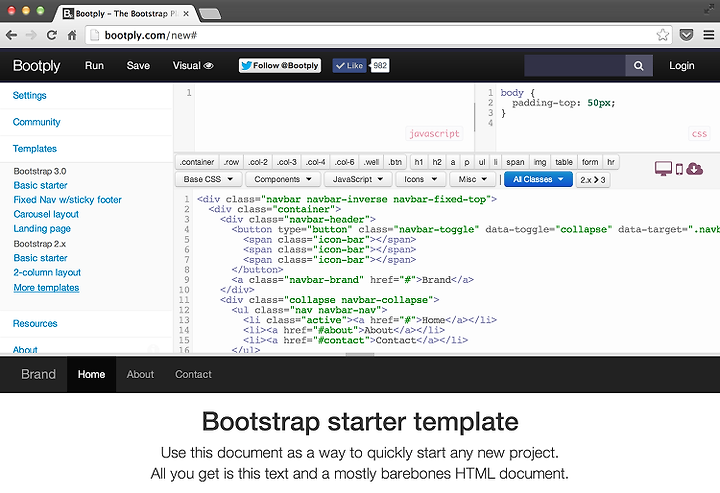Open the Base CSS dropdown
The image size is (720, 493).
(x=208, y=179)
